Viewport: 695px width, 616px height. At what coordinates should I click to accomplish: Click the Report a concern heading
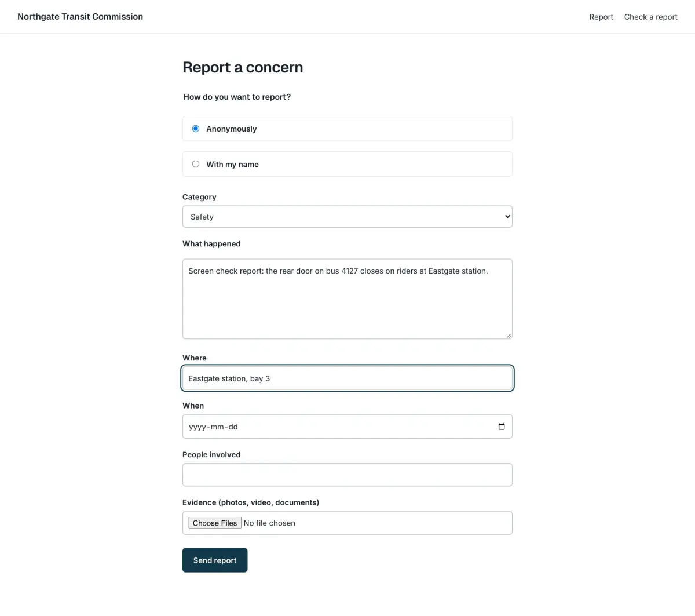tap(243, 67)
